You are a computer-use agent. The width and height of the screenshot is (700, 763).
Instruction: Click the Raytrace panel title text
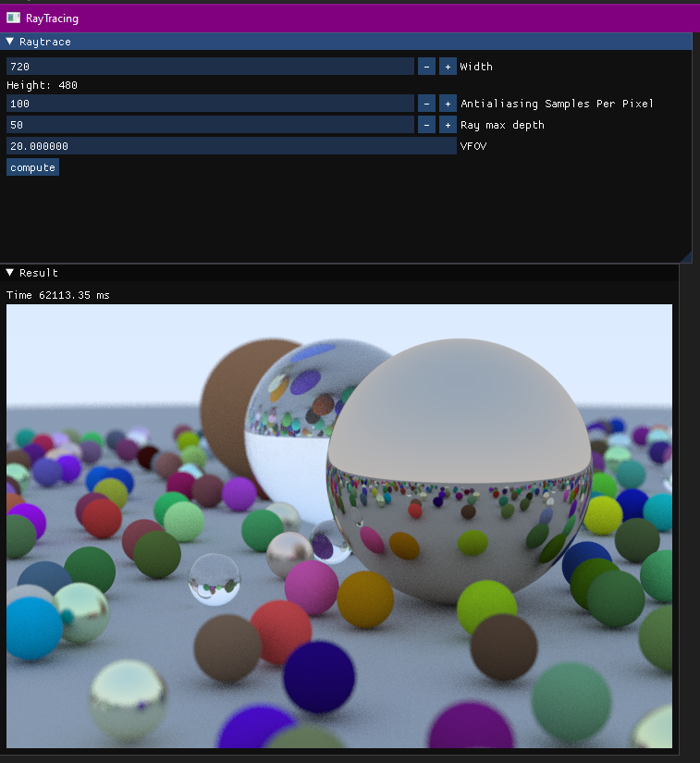45,42
